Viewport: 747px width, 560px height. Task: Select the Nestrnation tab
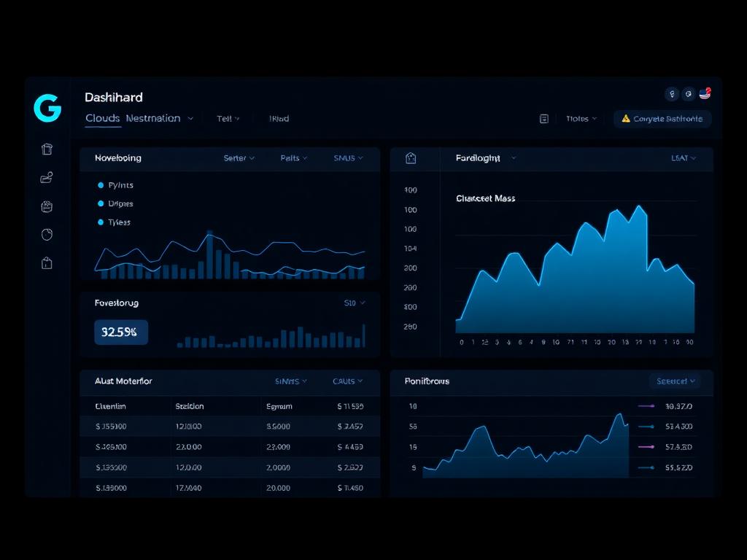click(153, 118)
